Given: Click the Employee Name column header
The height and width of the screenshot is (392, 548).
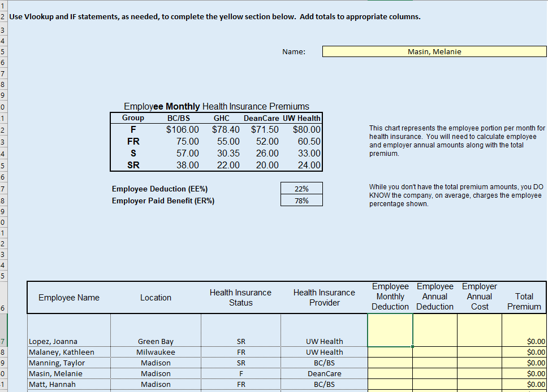Looking at the screenshot, I should (x=69, y=298).
